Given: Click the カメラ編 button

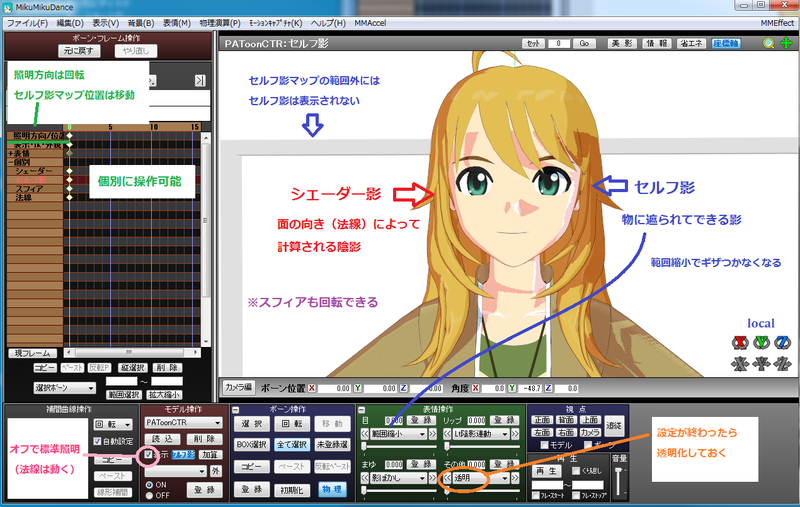Looking at the screenshot, I should click(x=239, y=387).
